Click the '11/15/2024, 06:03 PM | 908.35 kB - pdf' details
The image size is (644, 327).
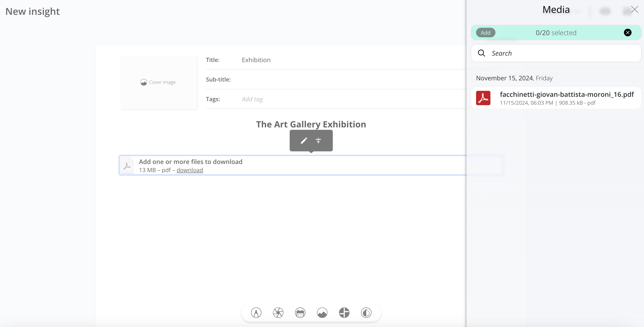coord(548,103)
